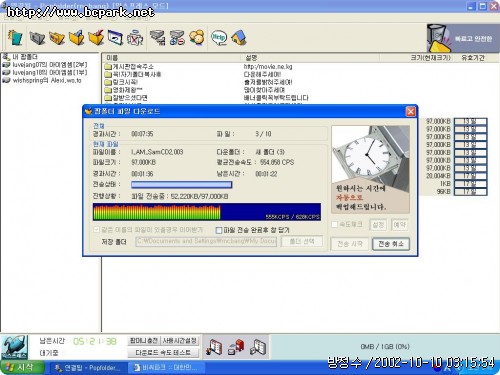Image resolution: width=500 pixels, height=375 pixels.
Task: Click the person with list bottom icon
Action: click(214, 347)
